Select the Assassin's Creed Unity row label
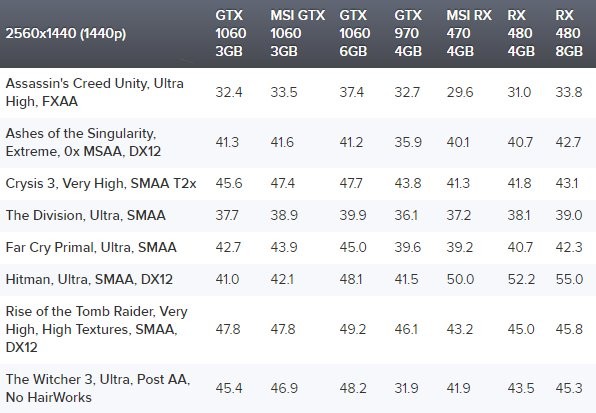 tap(95, 92)
